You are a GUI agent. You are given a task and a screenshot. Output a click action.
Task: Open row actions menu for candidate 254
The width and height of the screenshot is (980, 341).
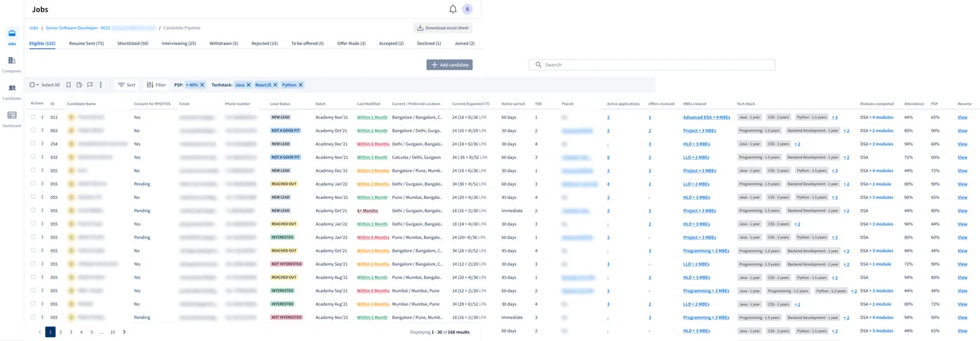point(42,144)
